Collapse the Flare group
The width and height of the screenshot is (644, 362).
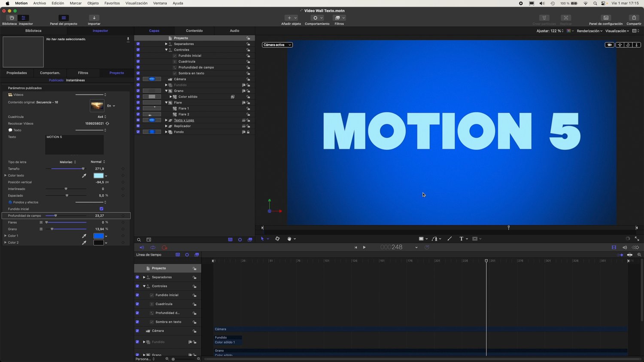tap(166, 103)
